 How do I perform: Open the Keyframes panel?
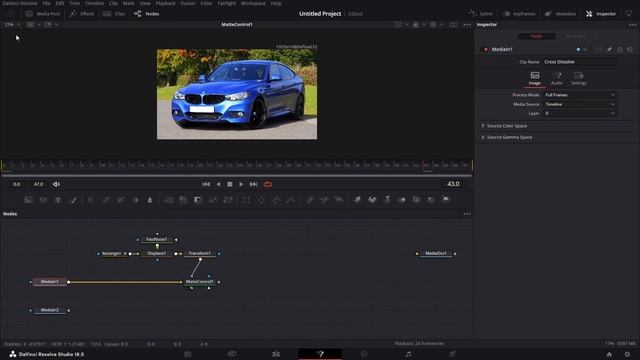click(519, 14)
